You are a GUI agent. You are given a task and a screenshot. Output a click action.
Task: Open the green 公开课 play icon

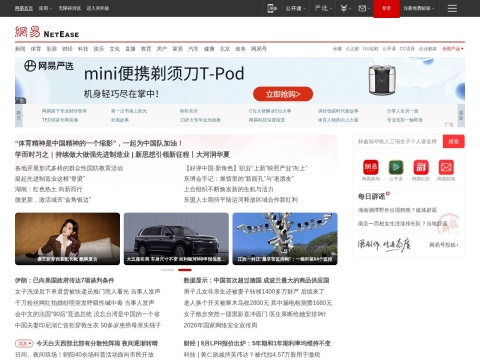coord(396,167)
